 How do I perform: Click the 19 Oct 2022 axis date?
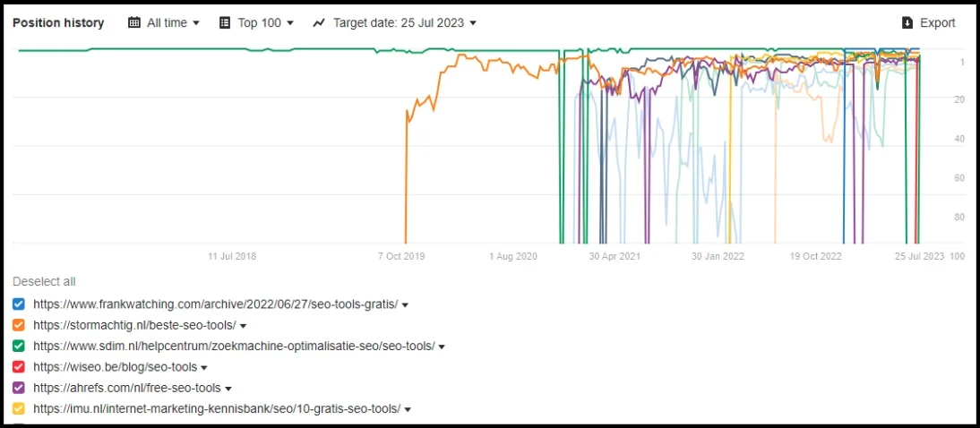816,256
